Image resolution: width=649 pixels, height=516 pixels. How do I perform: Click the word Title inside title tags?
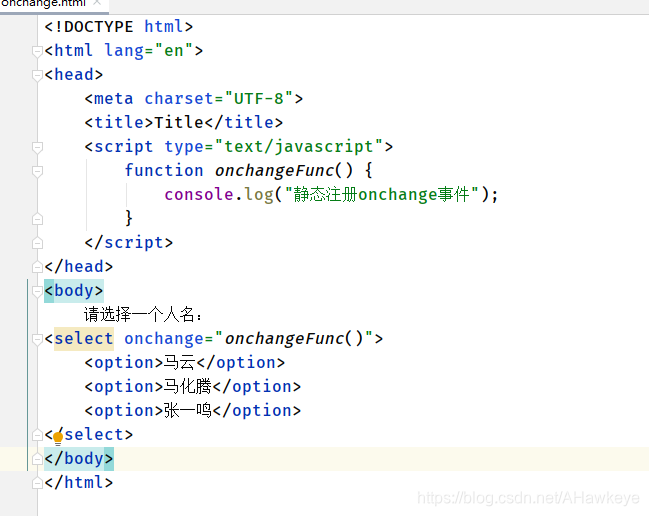click(179, 122)
